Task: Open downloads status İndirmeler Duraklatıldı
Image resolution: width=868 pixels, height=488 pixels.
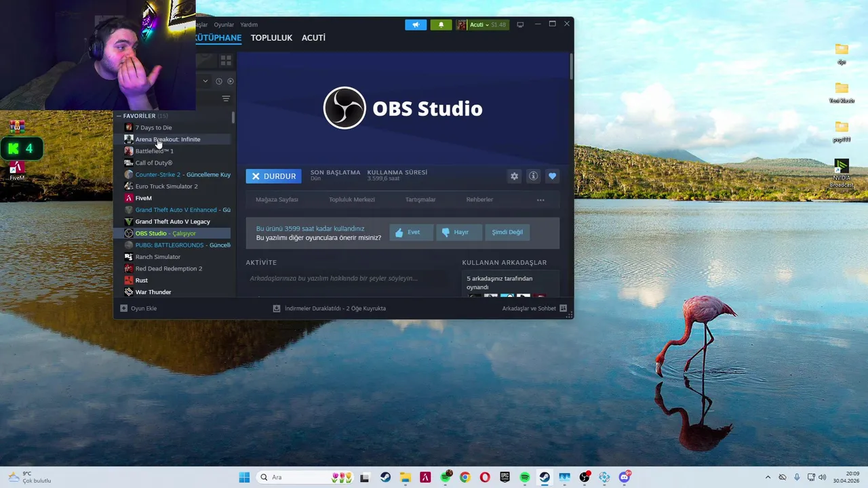Action: [329, 308]
